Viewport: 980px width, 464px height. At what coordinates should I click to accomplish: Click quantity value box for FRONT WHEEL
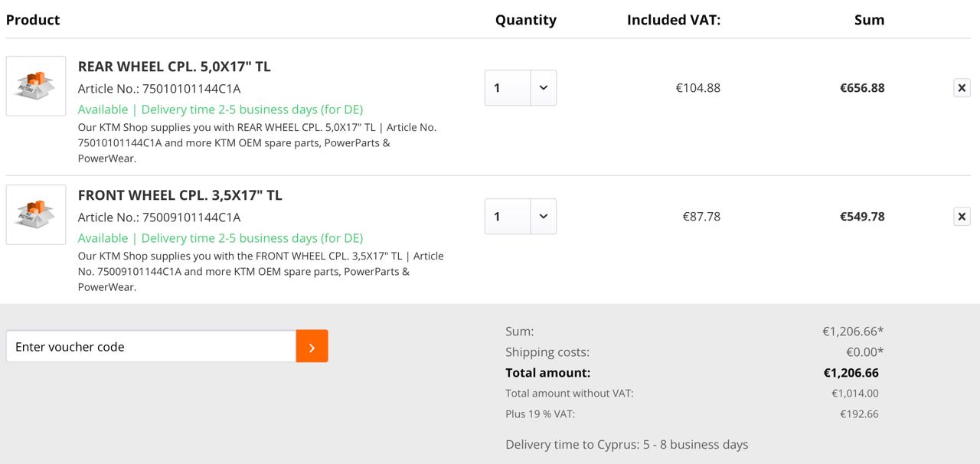coord(508,217)
